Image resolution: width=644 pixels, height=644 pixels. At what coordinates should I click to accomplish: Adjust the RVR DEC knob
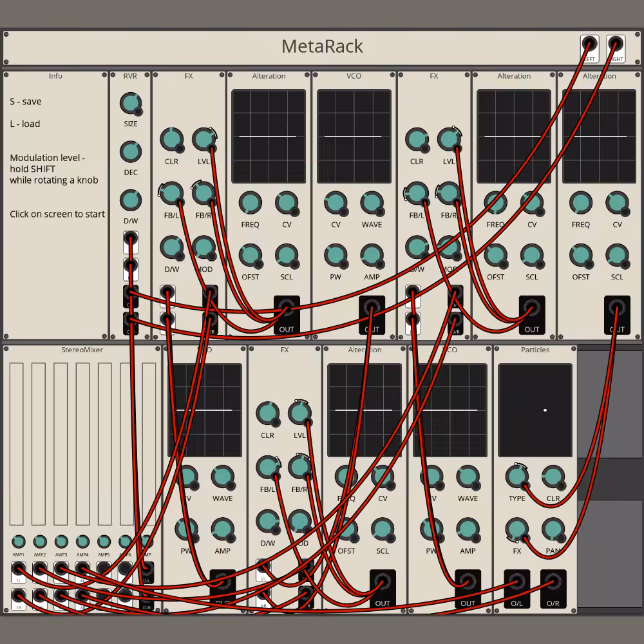pos(131,151)
